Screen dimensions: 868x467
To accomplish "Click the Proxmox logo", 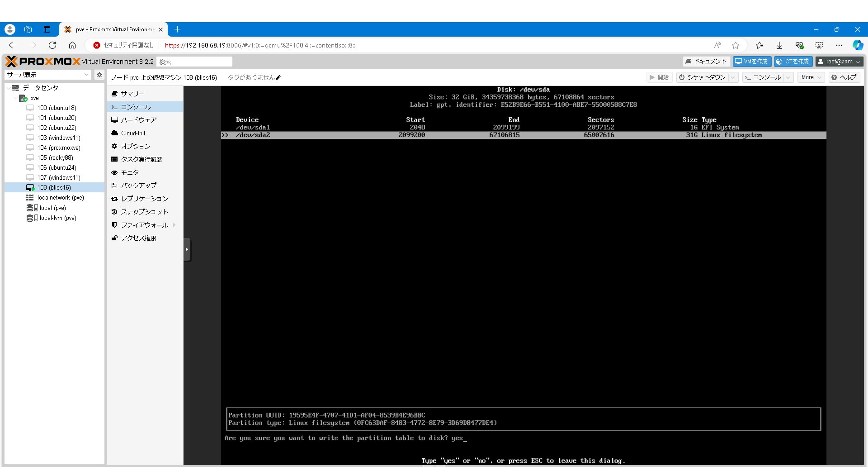I will click(x=42, y=62).
